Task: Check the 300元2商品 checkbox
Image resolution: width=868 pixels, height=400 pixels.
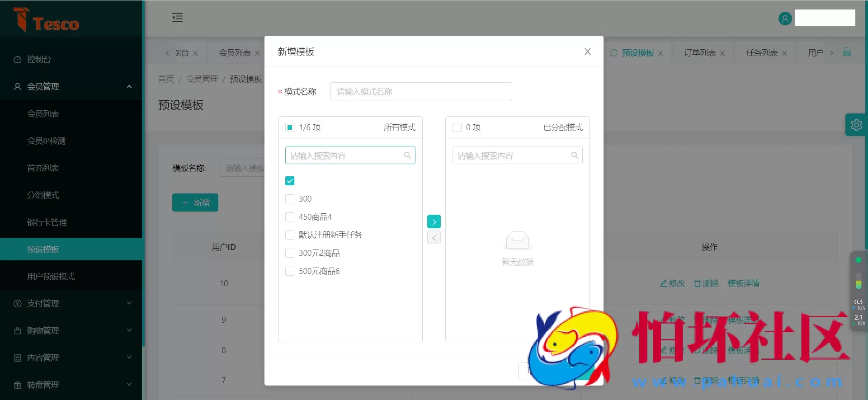Action: (290, 253)
